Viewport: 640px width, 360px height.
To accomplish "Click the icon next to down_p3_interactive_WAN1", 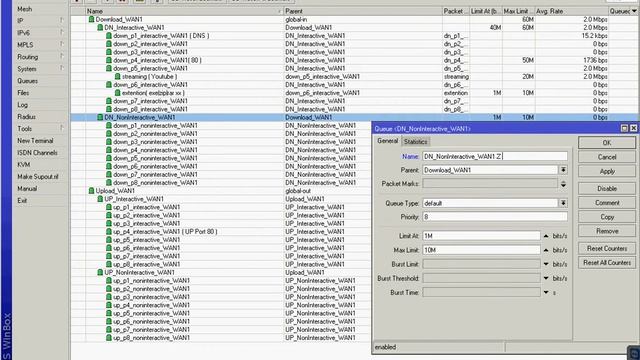I will coord(109,52).
